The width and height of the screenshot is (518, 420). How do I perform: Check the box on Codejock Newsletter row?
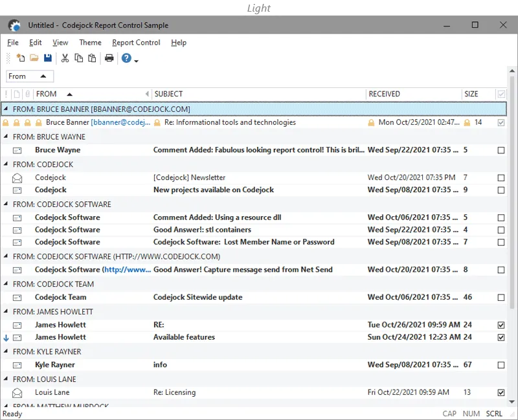point(501,178)
